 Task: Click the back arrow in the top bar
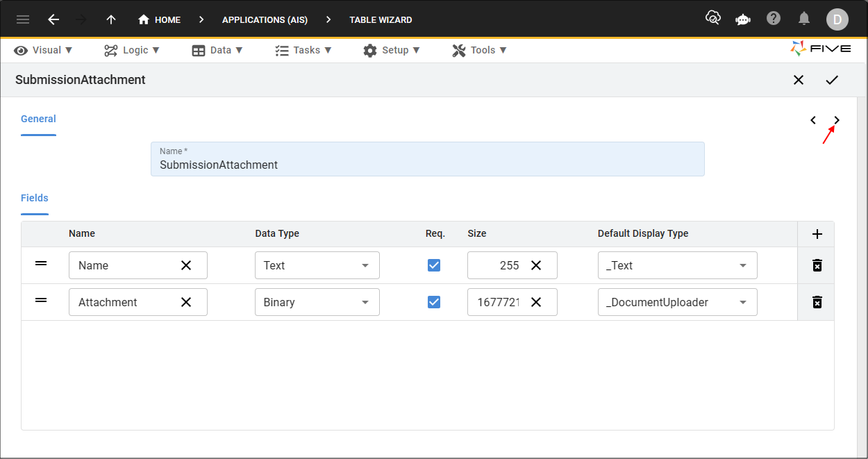53,19
